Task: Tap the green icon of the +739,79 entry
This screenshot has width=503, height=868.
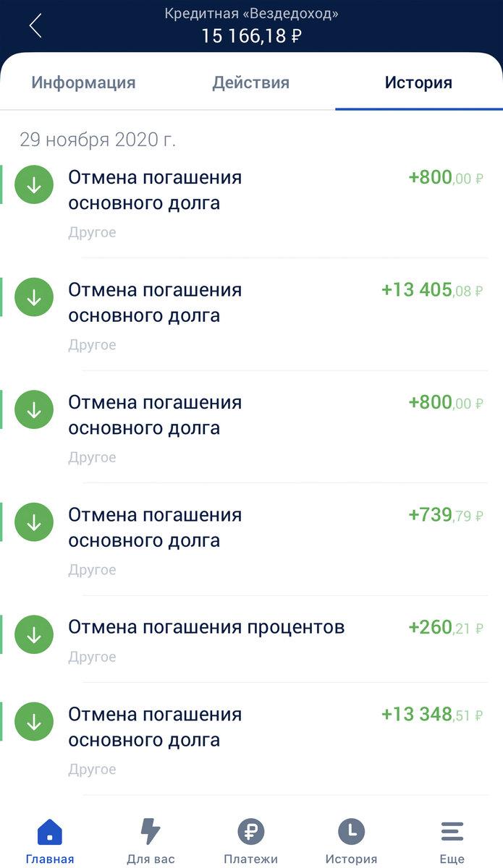Action: click(x=33, y=522)
